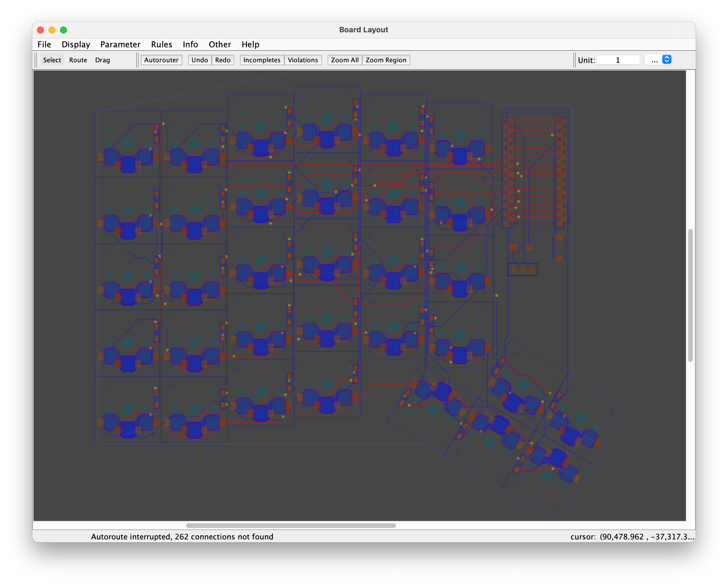Switch to Route mode
Screen dimensions: 728x585
(x=78, y=60)
